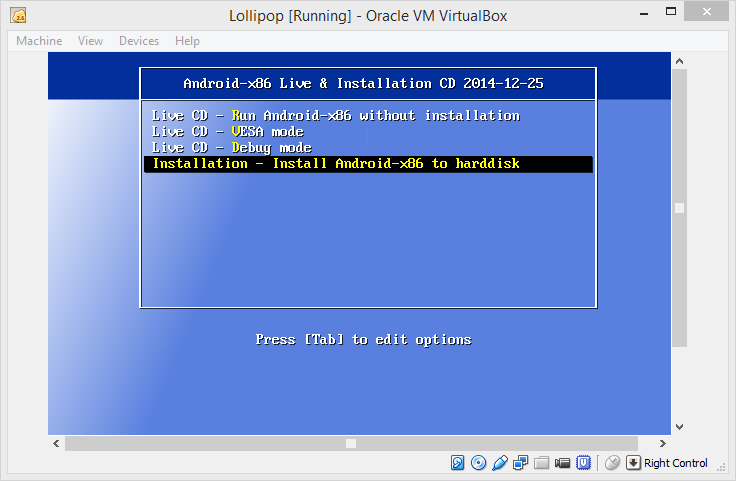The image size is (736, 481).
Task: Open the Devices menu
Action: 139,41
